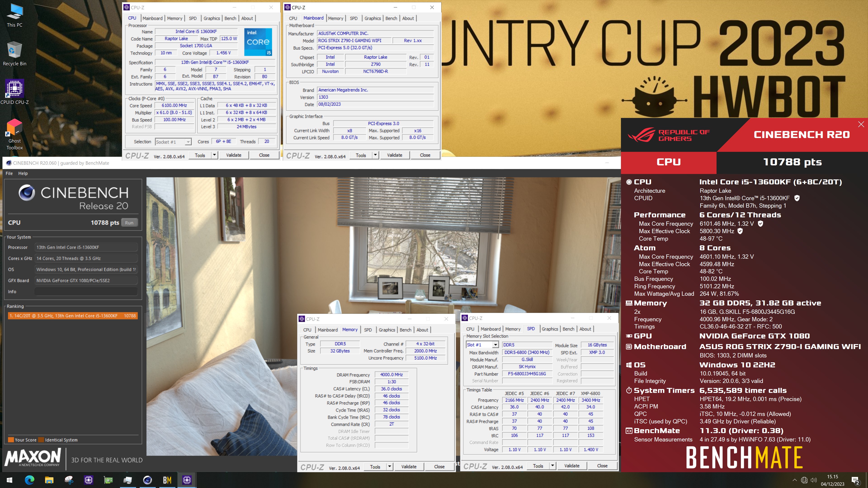Click Close button in Memory CPU-Z window

tap(439, 467)
